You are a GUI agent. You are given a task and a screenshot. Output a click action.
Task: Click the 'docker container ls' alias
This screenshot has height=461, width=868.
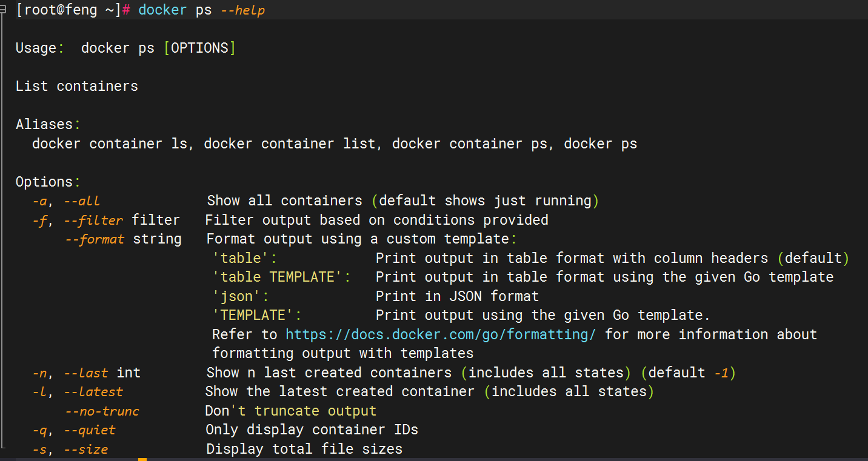pyautogui.click(x=110, y=144)
